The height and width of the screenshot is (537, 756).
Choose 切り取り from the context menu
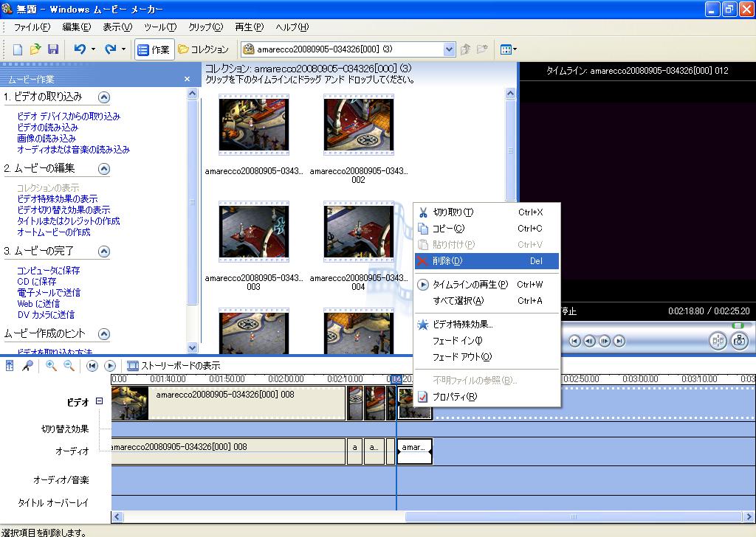pyautogui.click(x=487, y=212)
